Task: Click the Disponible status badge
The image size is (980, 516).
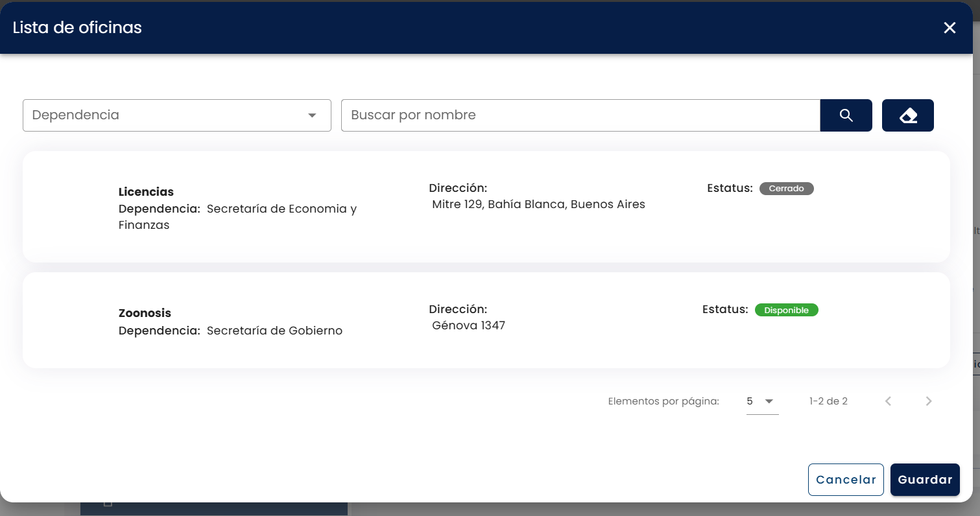Action: coord(786,310)
